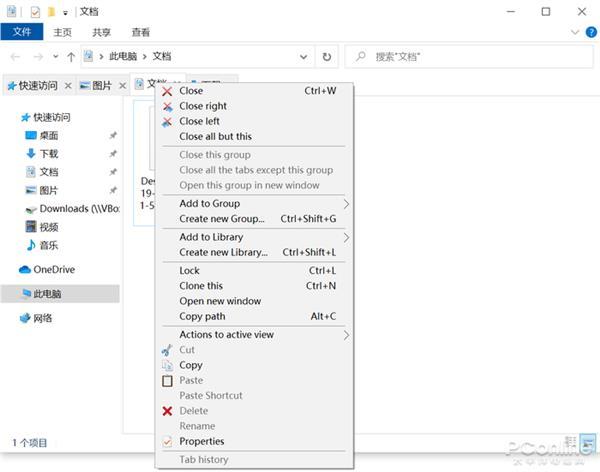Unpin 桌面 using its pin icon

113,136
